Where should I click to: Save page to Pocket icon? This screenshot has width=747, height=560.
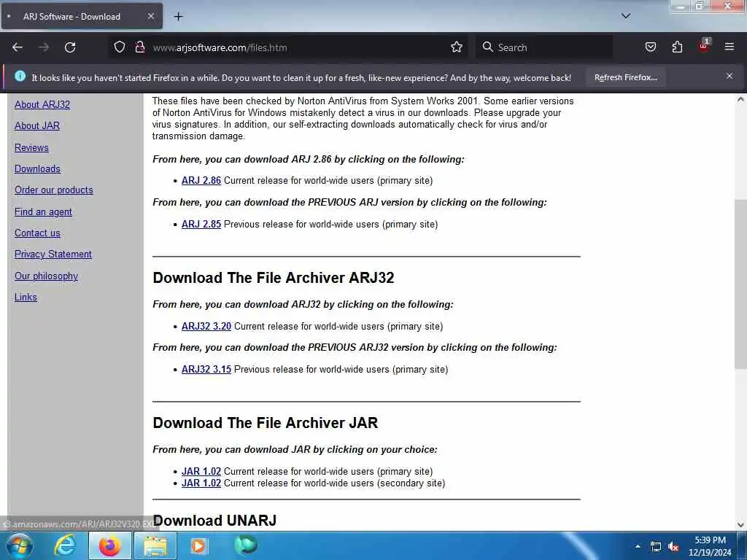(650, 47)
